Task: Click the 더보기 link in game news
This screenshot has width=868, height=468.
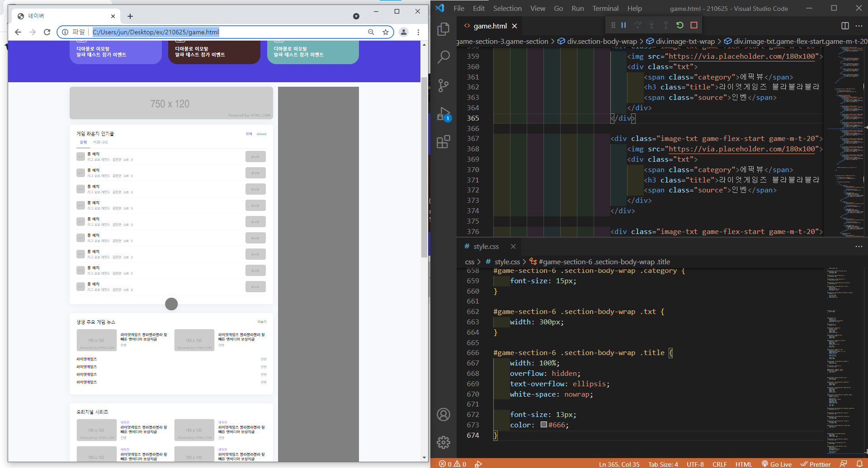Action: (262, 322)
